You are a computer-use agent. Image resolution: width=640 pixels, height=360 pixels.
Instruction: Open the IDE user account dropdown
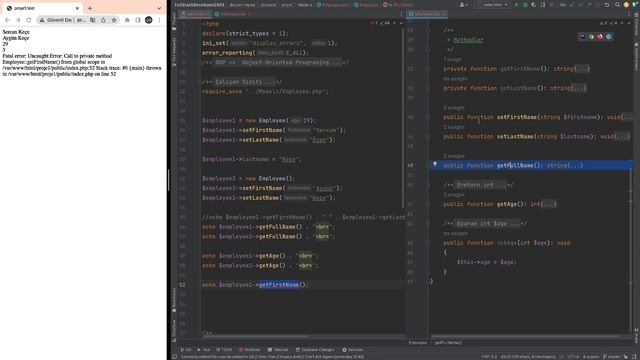coord(464,5)
